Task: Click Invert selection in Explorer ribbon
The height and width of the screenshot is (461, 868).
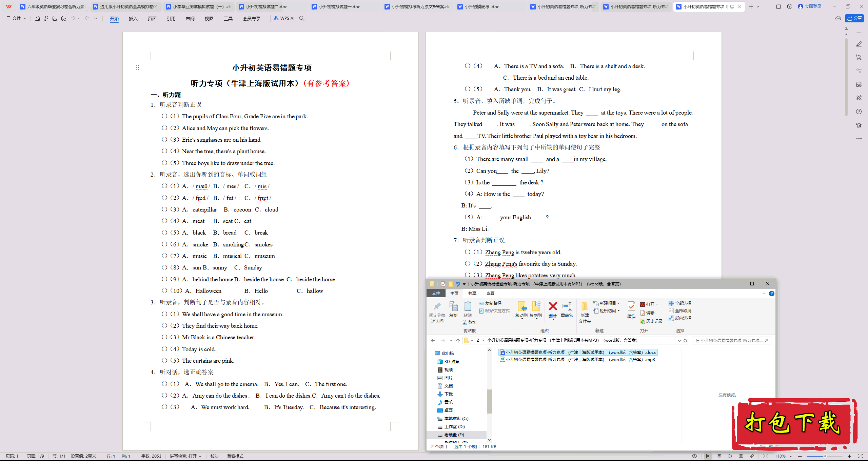Action: (680, 318)
